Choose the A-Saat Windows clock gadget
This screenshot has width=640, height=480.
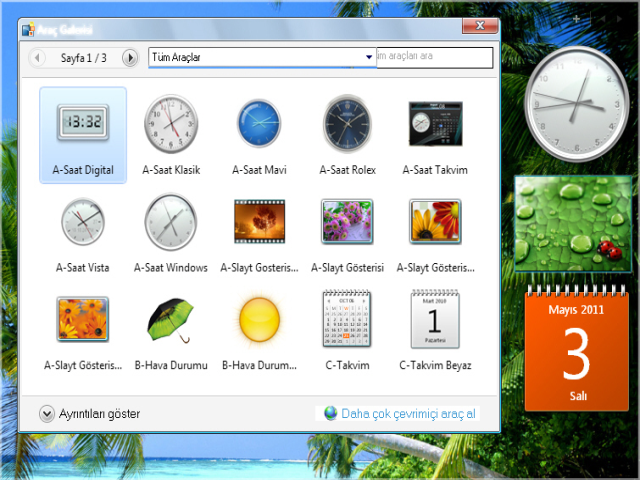(171, 233)
